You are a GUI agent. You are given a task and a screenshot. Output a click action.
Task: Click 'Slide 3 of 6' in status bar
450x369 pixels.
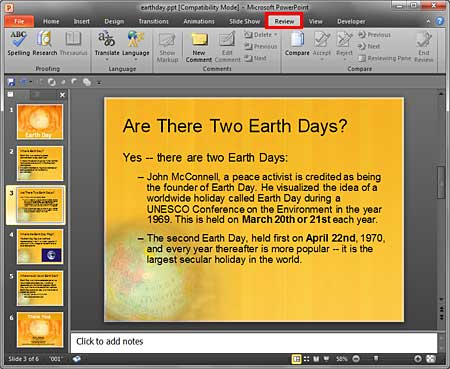pyautogui.click(x=23, y=359)
